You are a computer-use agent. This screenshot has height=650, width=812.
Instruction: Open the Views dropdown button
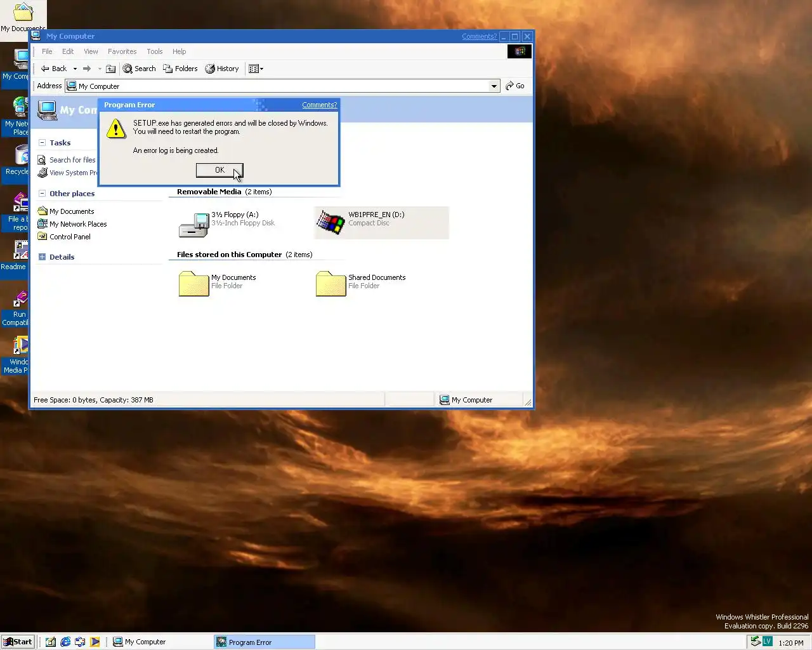click(x=256, y=69)
